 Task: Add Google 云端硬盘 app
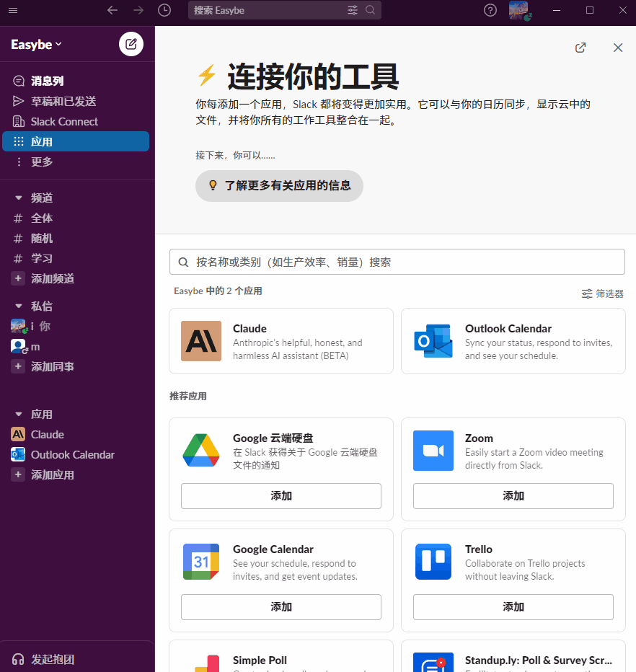pyautogui.click(x=281, y=496)
